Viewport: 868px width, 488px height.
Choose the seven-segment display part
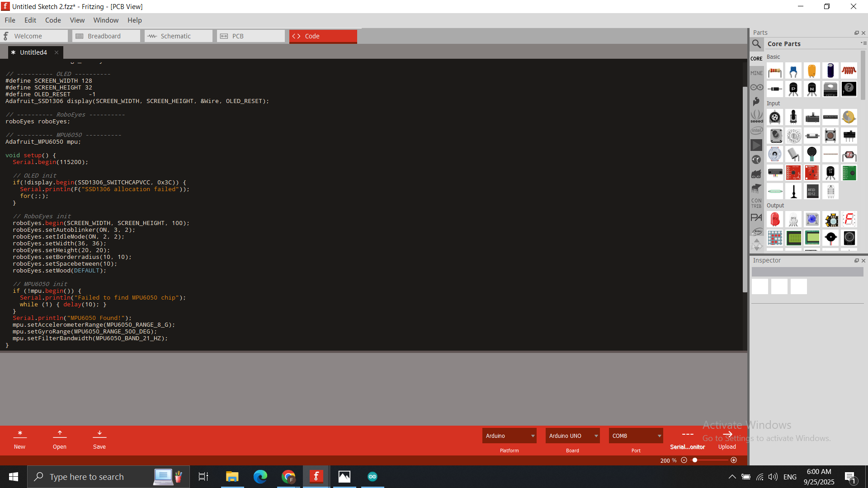[x=849, y=220]
